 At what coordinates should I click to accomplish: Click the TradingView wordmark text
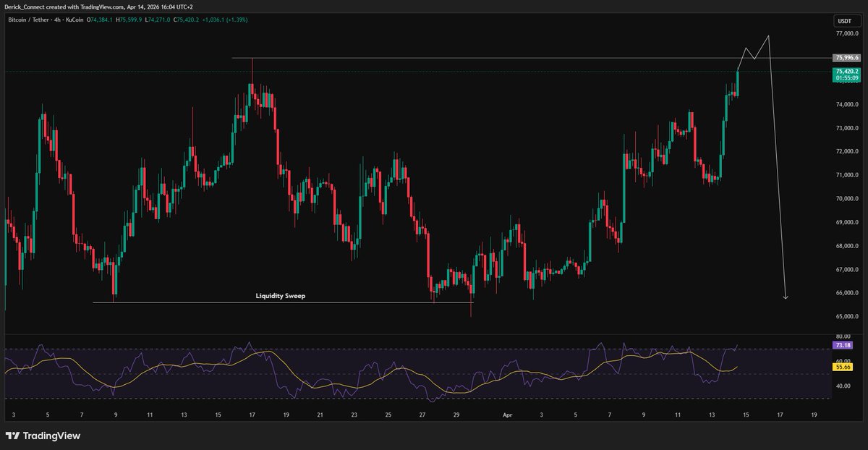51,436
